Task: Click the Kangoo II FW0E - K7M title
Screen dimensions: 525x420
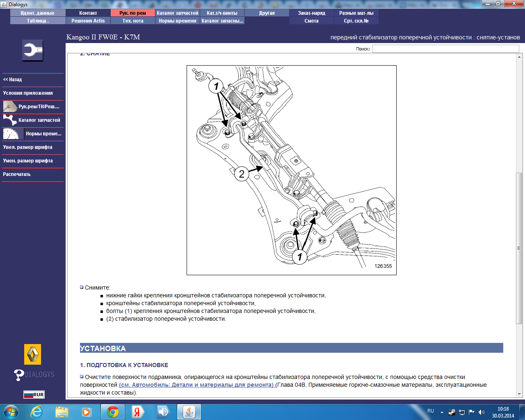Action: 103,37
